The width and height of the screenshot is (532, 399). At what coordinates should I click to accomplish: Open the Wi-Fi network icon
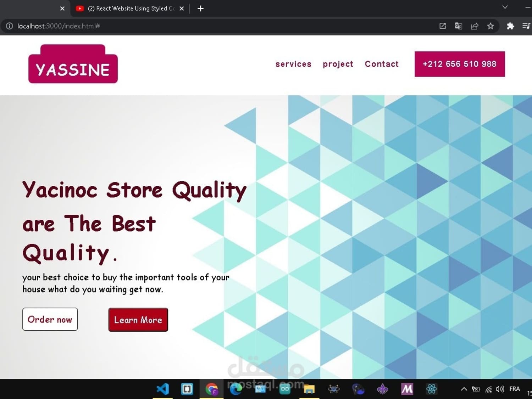coord(488,389)
